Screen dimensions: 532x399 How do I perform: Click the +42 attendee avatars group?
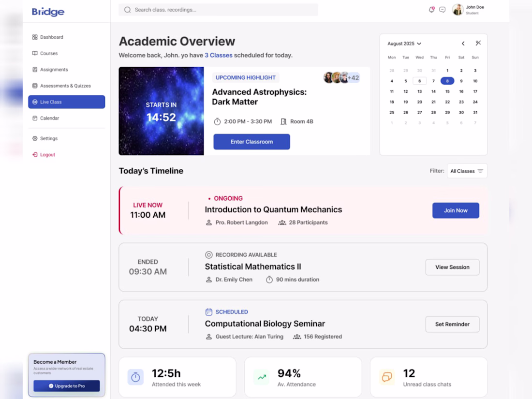[341, 78]
